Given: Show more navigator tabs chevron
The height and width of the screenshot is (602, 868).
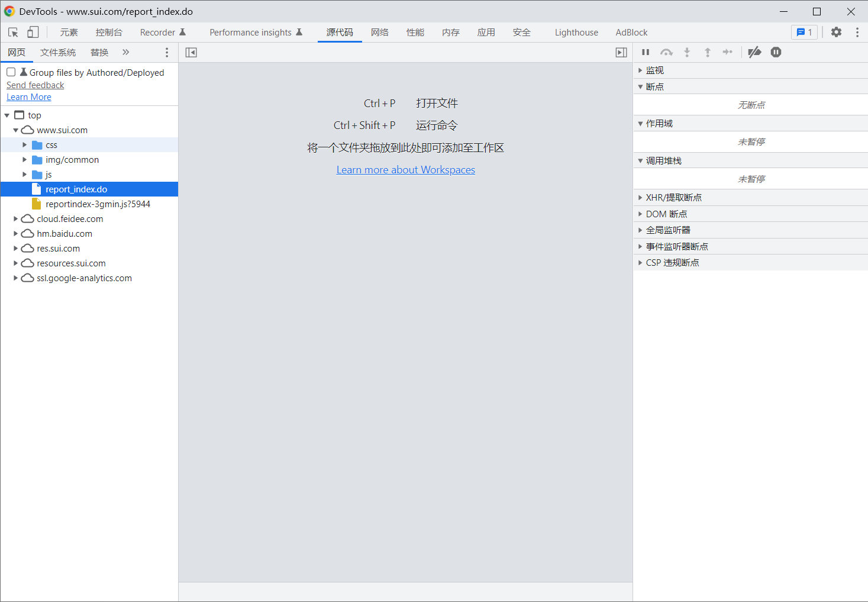Looking at the screenshot, I should (125, 53).
